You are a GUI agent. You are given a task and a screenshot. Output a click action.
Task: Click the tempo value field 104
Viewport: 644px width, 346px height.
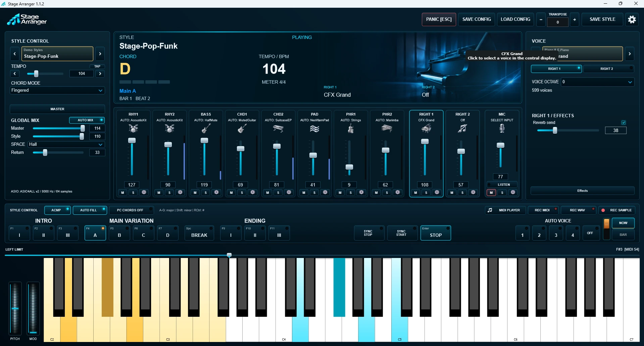[x=82, y=74]
